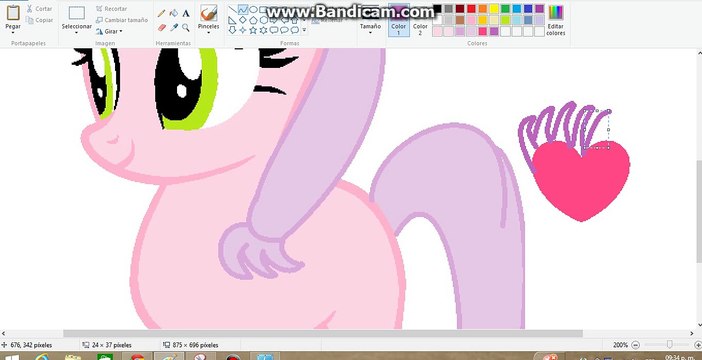Activate the Color 1 selector
The width and height of the screenshot is (702, 360).
click(x=398, y=20)
